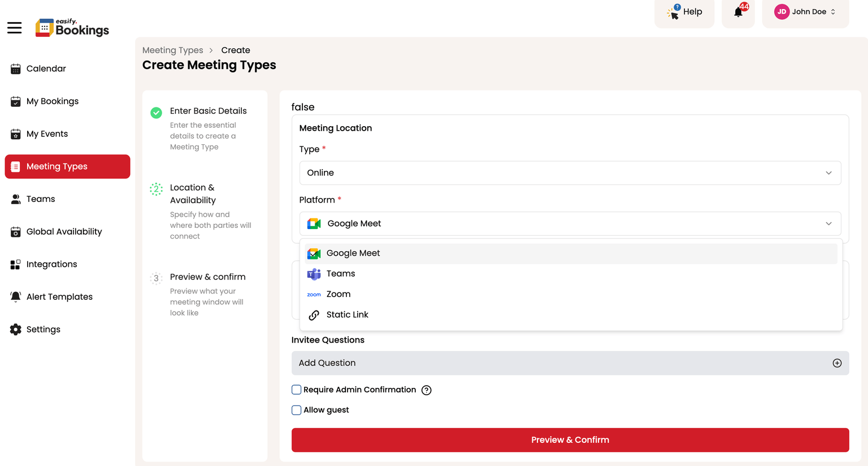
Task: Open notifications bell with 44 badge
Action: click(739, 11)
